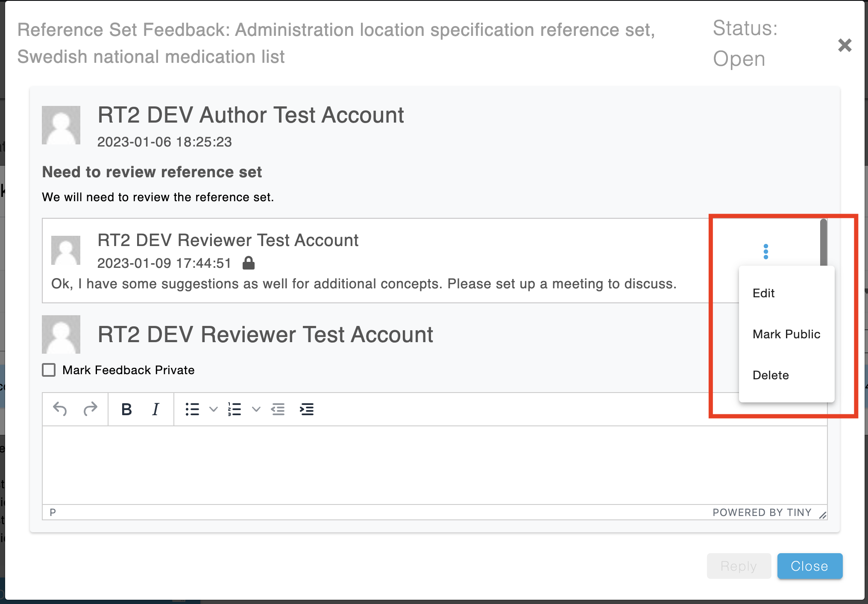Click the undo arrow in editor toolbar
This screenshot has width=868, height=604.
60,409
